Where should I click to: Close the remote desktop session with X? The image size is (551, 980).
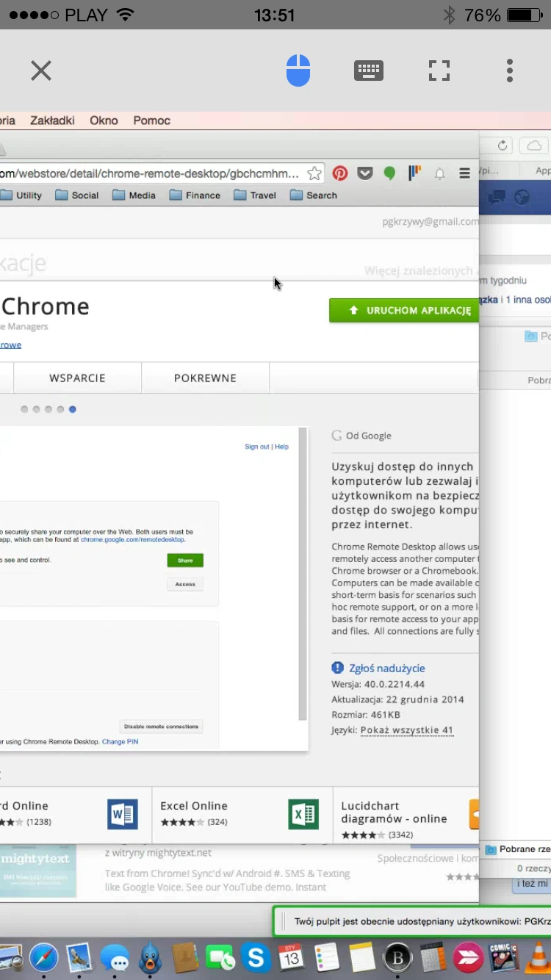pos(41,71)
